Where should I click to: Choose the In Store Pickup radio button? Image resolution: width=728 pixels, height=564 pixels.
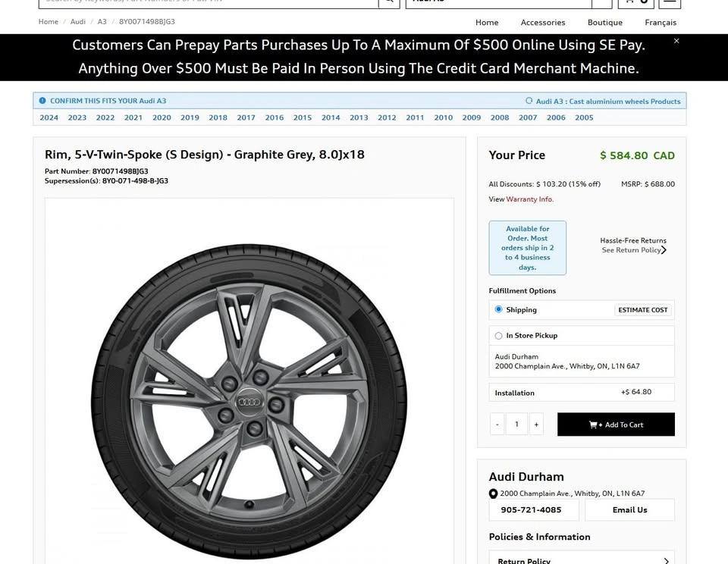point(499,336)
